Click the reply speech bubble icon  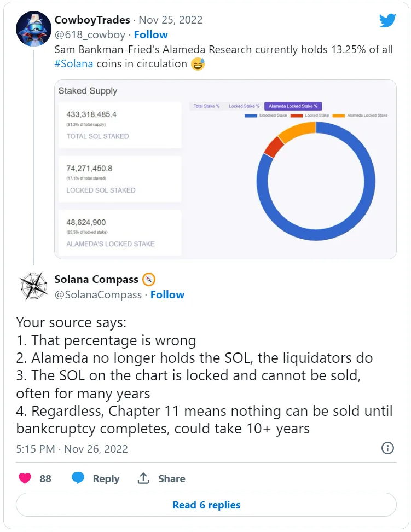coord(78,478)
